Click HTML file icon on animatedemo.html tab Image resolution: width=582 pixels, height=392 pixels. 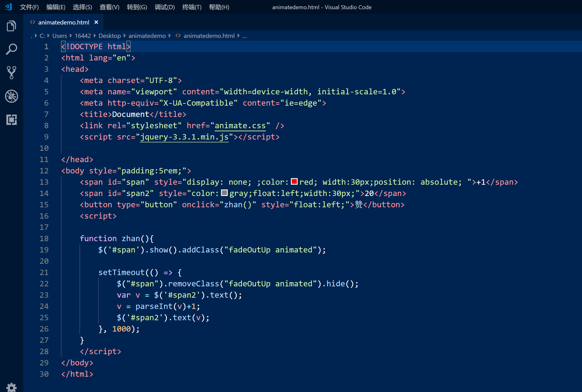(x=32, y=22)
